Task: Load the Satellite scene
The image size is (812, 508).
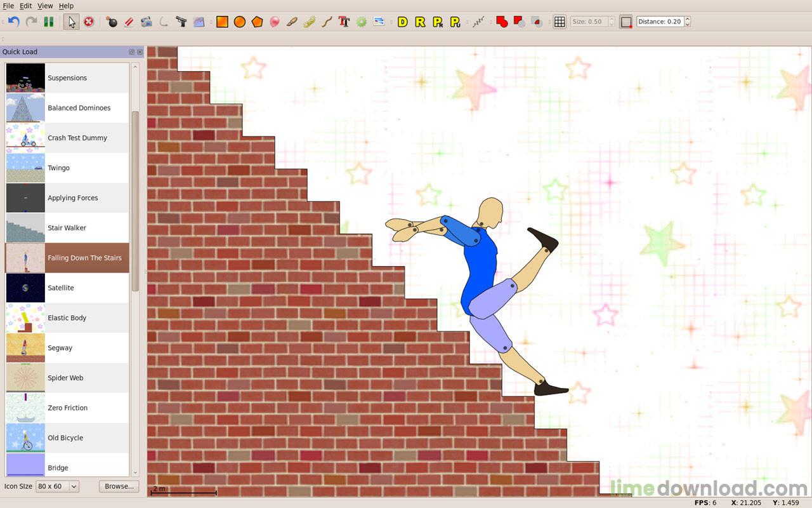Action: pos(67,288)
